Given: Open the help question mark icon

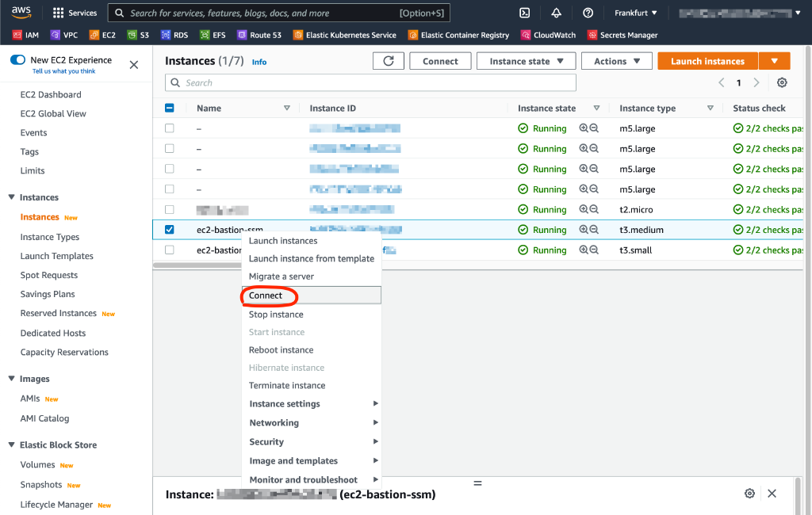Looking at the screenshot, I should 588,13.
